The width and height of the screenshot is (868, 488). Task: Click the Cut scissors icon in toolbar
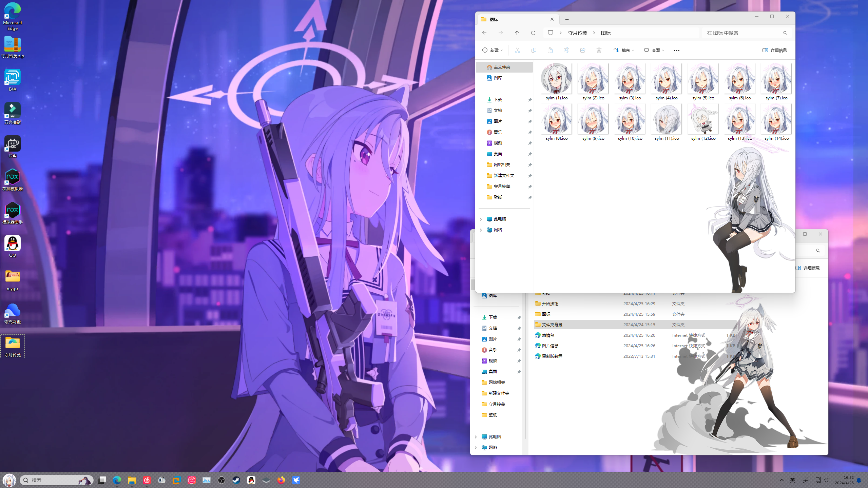[517, 50]
